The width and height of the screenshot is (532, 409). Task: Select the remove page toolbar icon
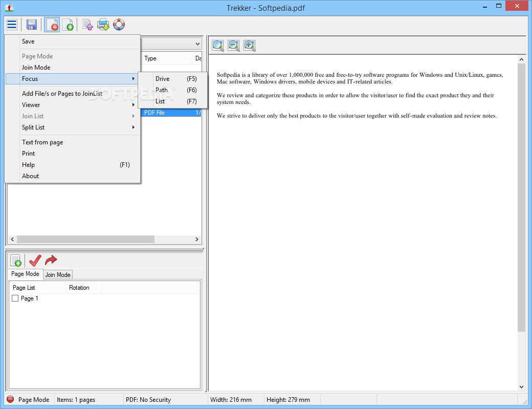pos(52,25)
